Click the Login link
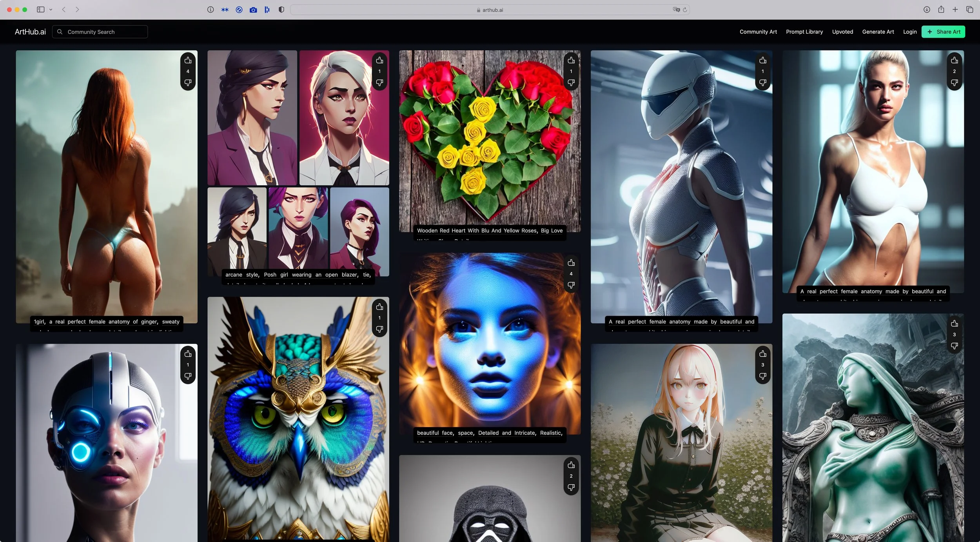This screenshot has height=542, width=980. tap(909, 32)
